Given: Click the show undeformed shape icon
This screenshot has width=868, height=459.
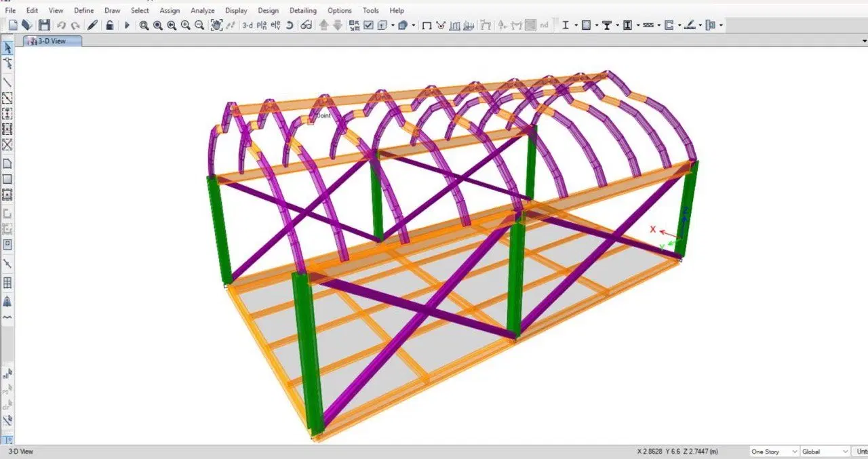Looking at the screenshot, I should [427, 25].
